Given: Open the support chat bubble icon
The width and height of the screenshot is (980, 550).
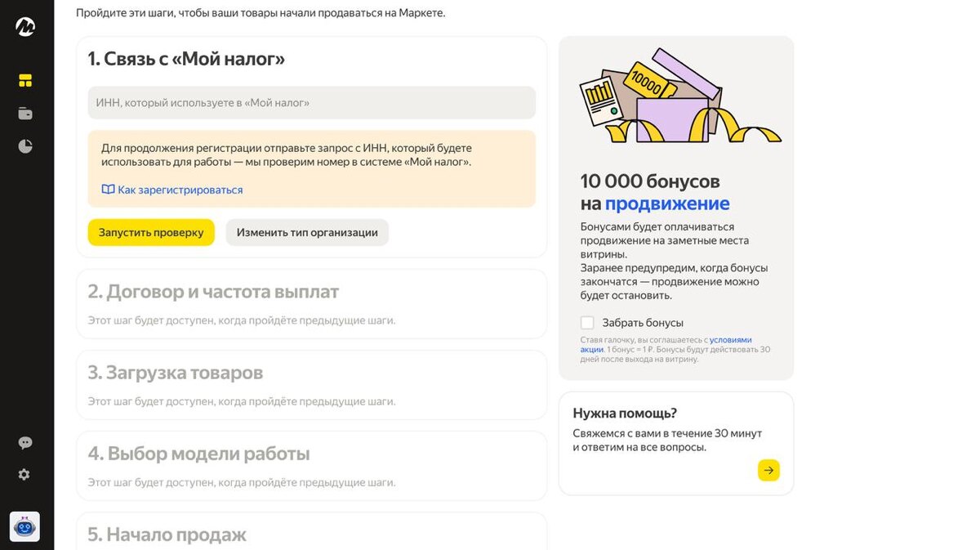Looking at the screenshot, I should (x=24, y=442).
